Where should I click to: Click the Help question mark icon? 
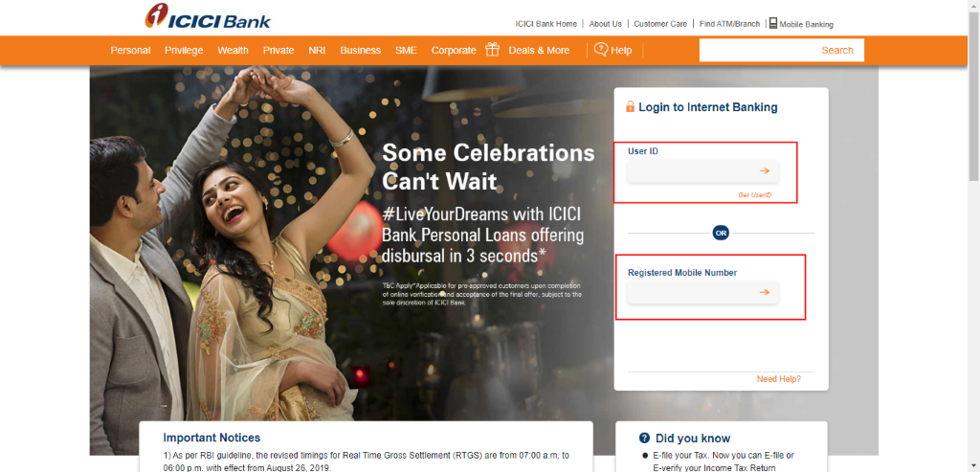(x=601, y=49)
